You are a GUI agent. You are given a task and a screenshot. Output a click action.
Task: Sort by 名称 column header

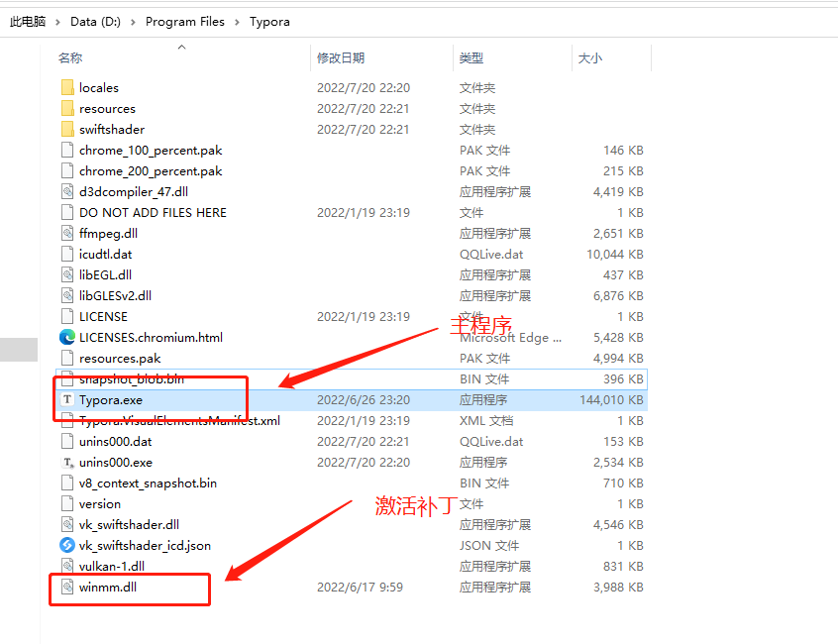pyautogui.click(x=70, y=57)
